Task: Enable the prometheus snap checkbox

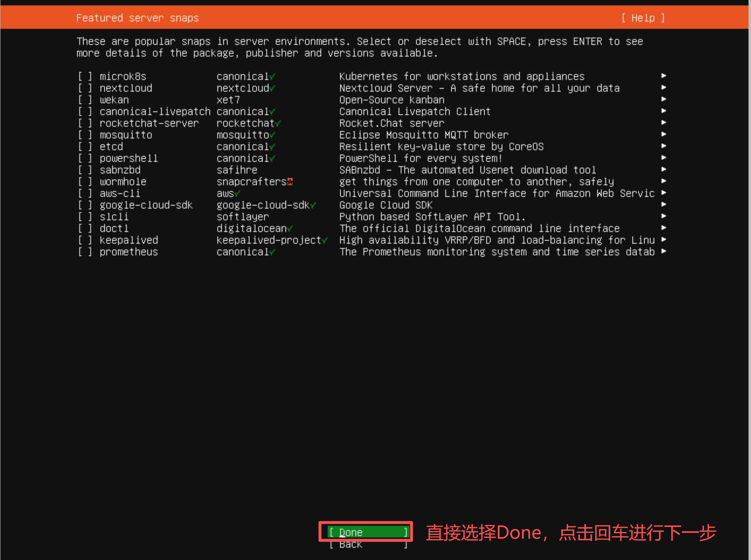Action: tap(85, 252)
